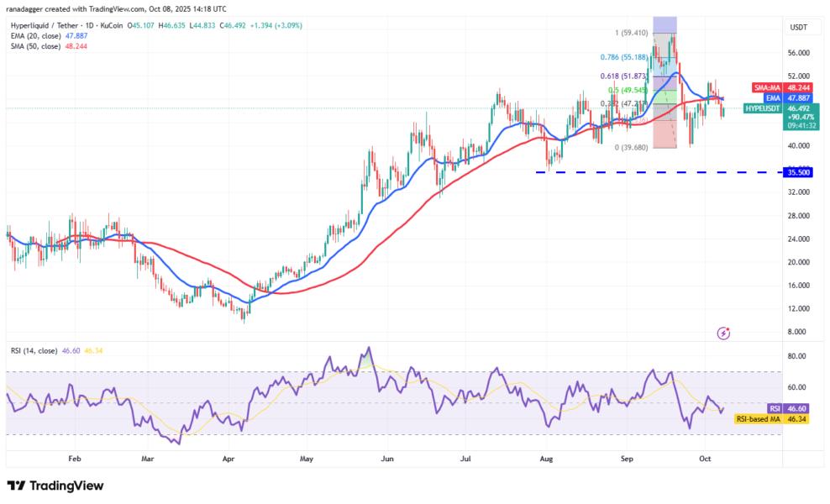Image resolution: width=830 pixels, height=504 pixels.
Task: Click the Oct label on the time axis
Action: [x=704, y=459]
